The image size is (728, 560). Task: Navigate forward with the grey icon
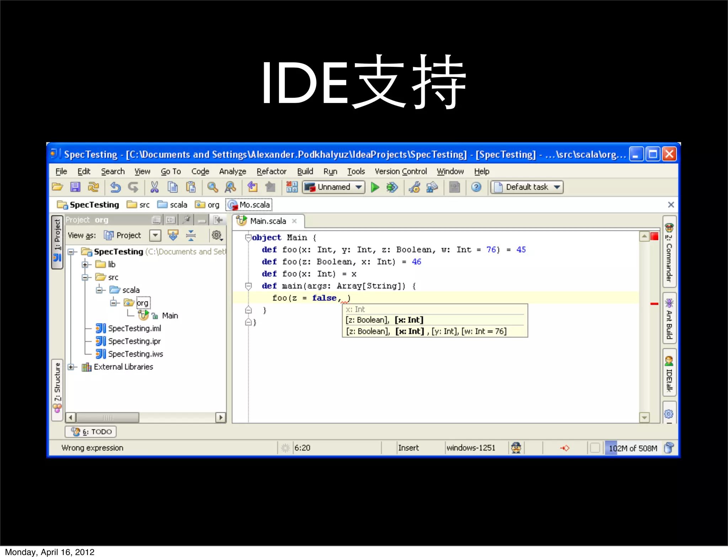(271, 187)
